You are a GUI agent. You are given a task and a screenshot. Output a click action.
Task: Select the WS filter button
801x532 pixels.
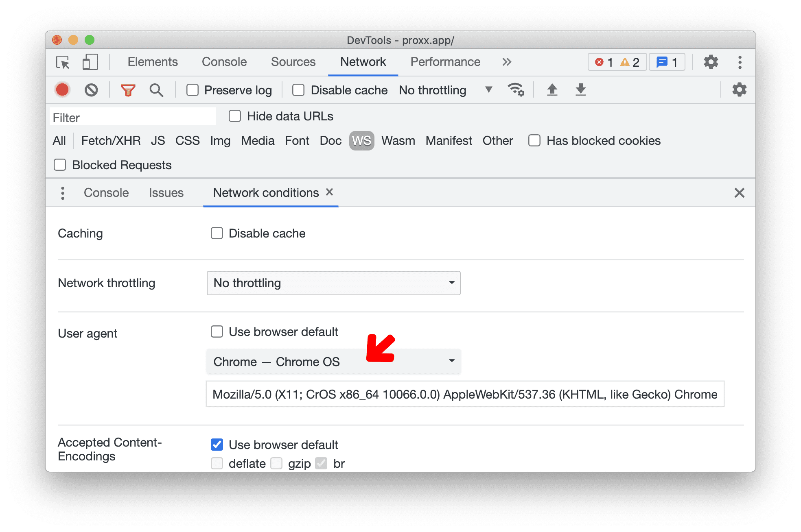pos(361,141)
